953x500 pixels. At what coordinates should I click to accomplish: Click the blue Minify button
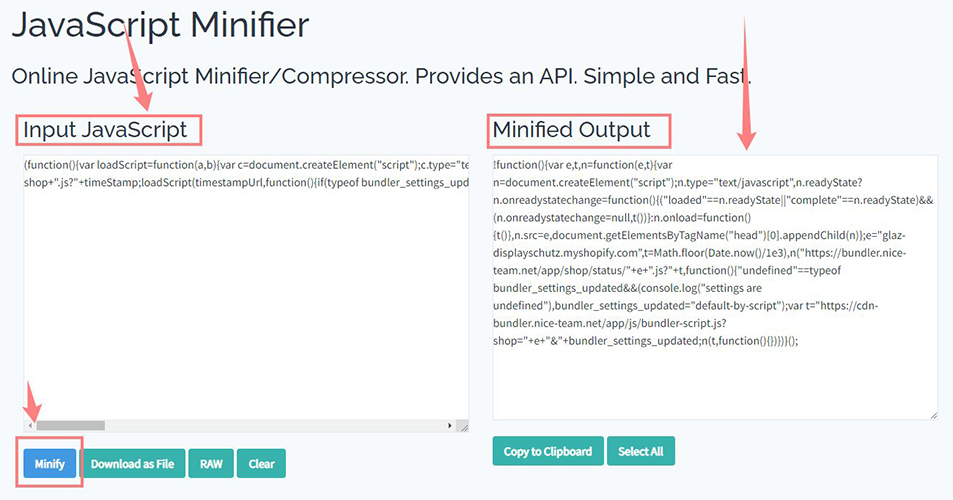(x=49, y=463)
